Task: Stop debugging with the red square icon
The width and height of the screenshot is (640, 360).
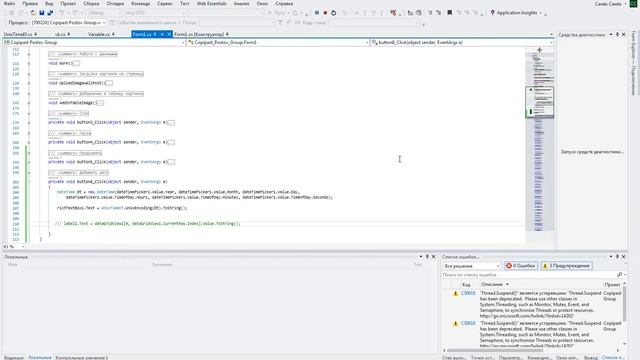Action: pos(325,13)
